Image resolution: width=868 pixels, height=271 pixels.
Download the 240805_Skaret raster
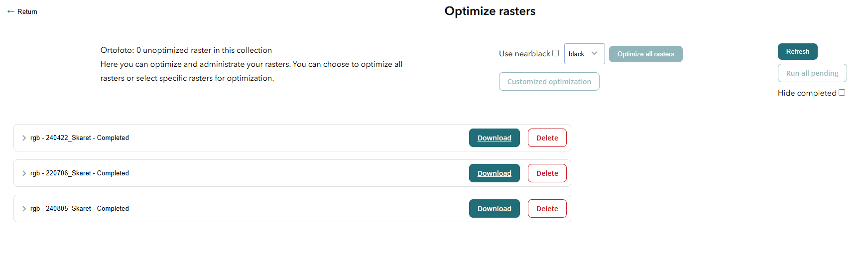(494, 209)
